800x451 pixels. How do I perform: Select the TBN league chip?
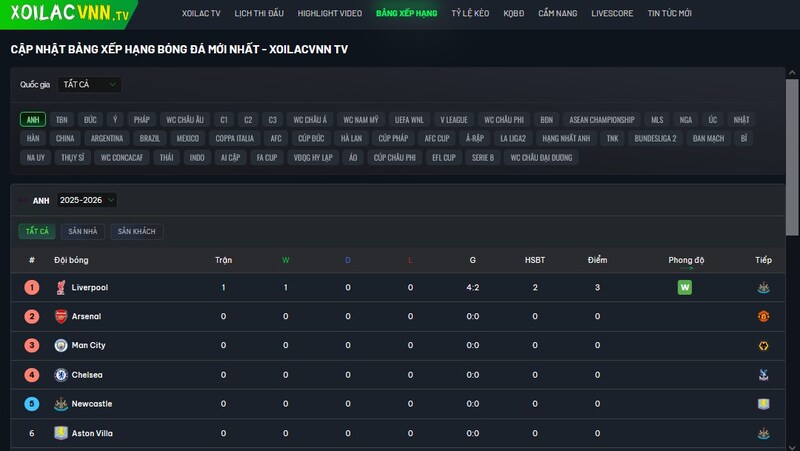point(62,119)
